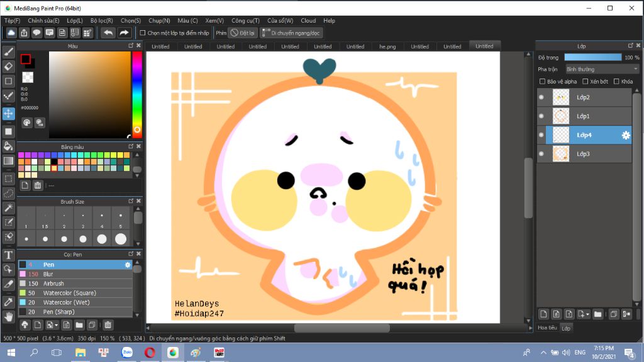The height and width of the screenshot is (362, 644).
Task: Select the Hand tool
Action: (9, 317)
